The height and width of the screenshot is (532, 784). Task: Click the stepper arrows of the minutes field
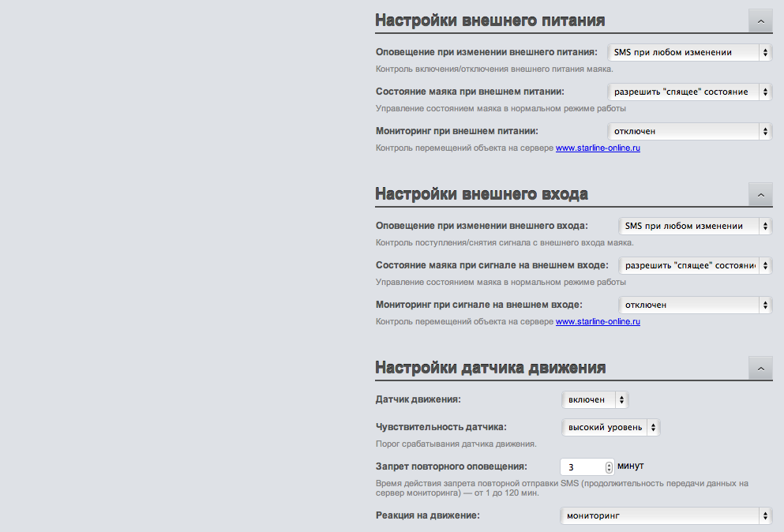609,467
